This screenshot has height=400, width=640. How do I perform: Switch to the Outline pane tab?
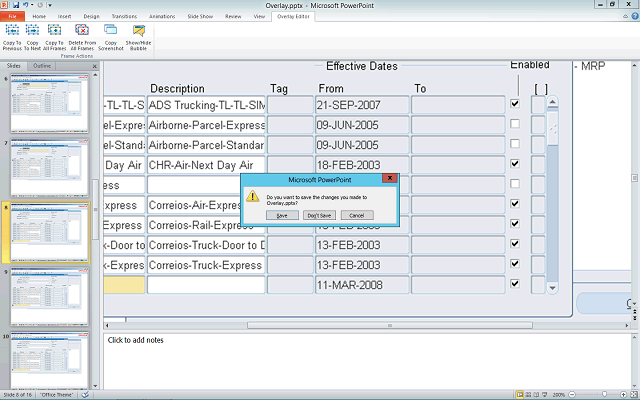[42, 66]
